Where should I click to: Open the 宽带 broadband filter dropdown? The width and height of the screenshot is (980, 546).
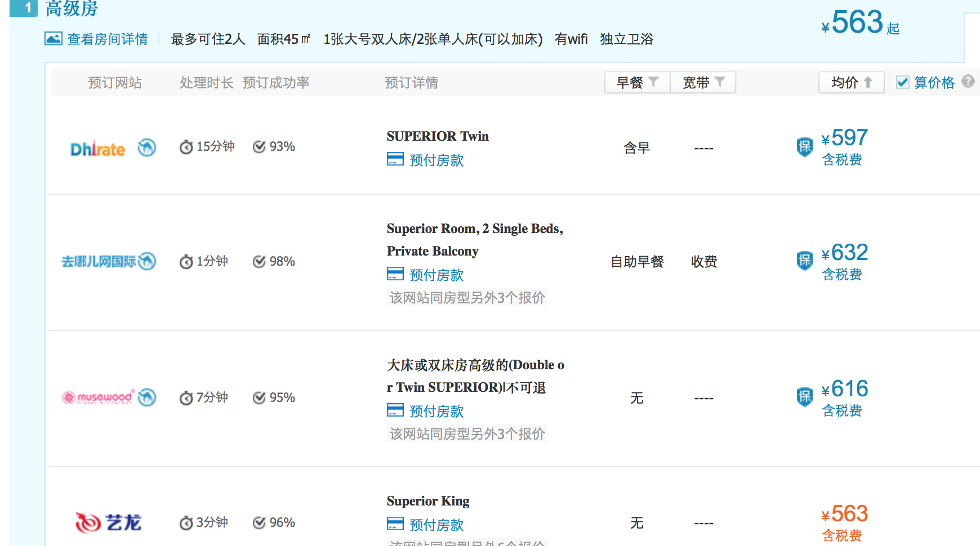(x=703, y=82)
